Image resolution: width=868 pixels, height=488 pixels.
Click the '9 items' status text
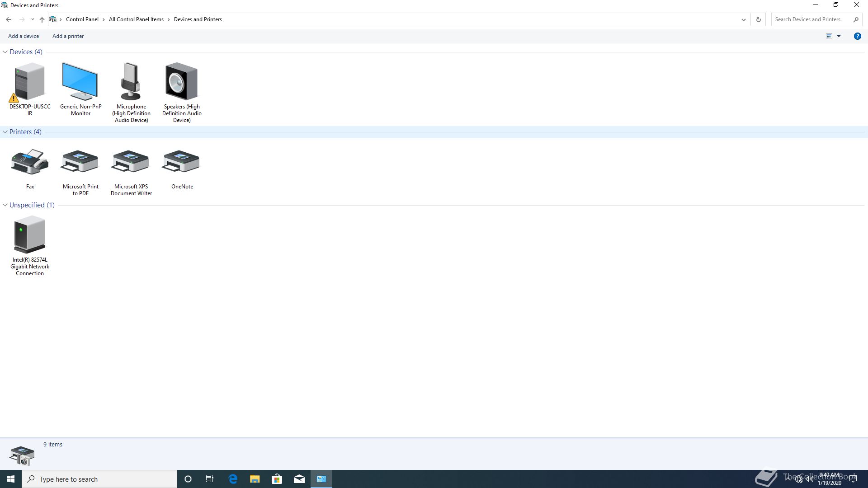tap(53, 445)
